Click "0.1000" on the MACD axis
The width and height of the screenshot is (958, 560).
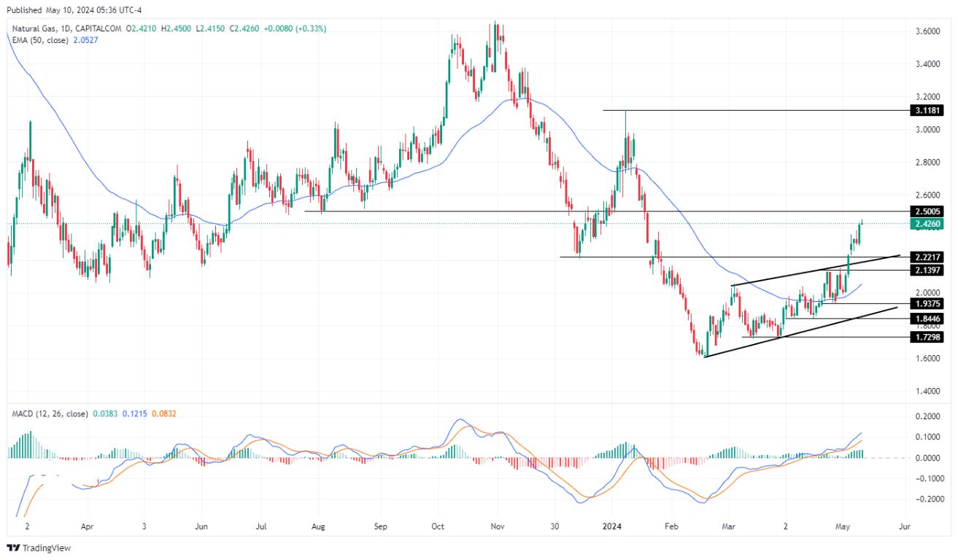[928, 437]
